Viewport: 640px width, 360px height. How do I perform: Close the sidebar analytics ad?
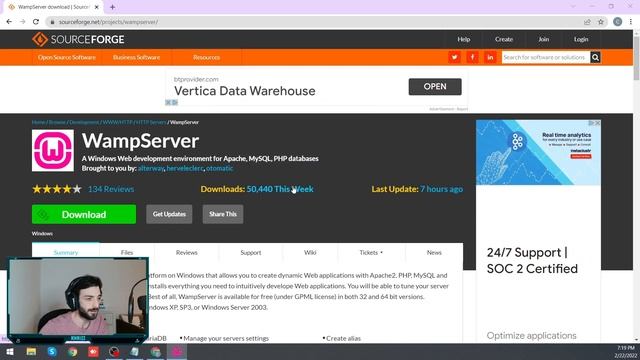[x=598, y=123]
